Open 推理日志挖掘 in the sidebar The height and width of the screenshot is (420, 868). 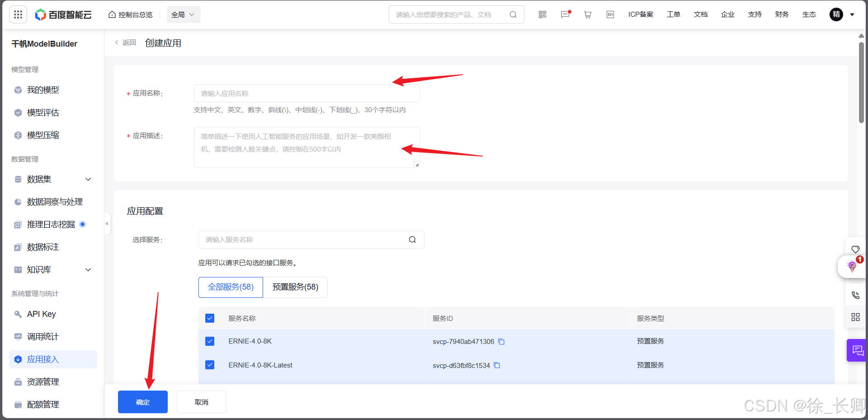click(51, 224)
